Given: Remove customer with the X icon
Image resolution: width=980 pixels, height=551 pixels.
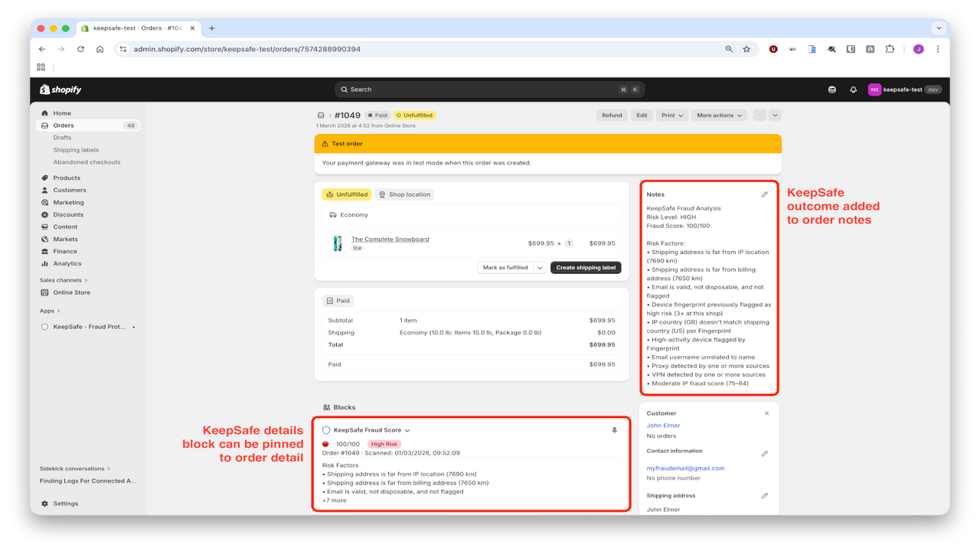Looking at the screenshot, I should 766,413.
